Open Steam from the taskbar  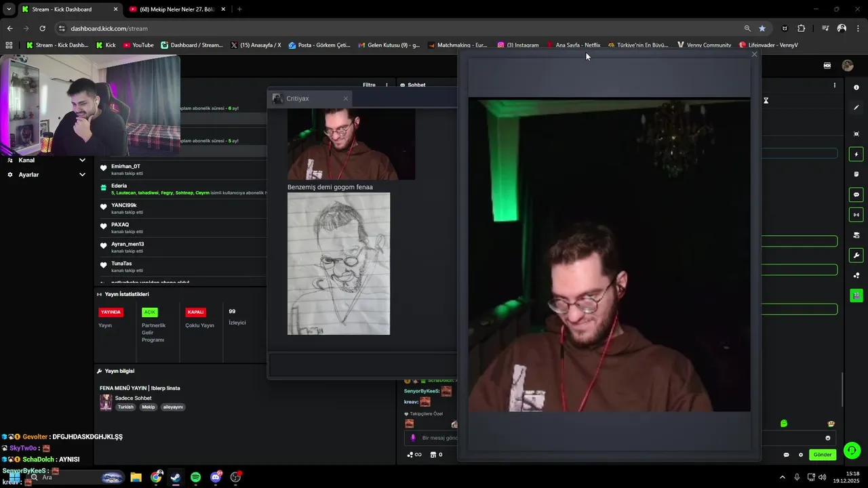point(176,477)
